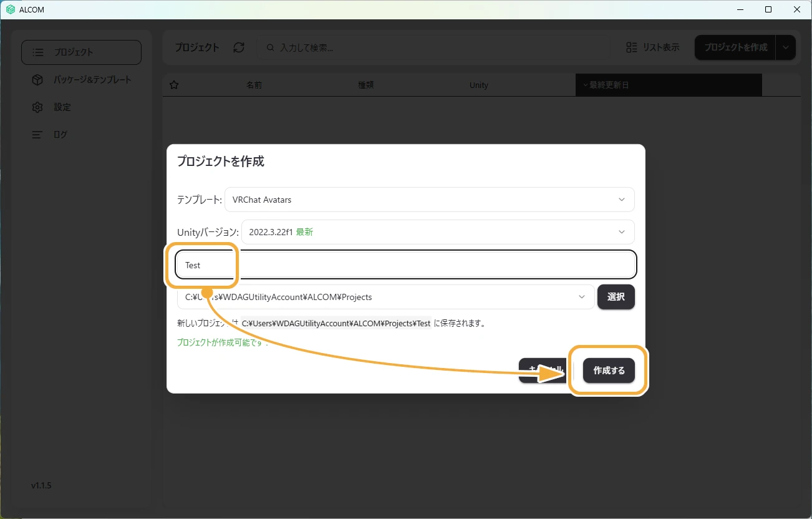Image resolution: width=812 pixels, height=519 pixels.
Task: Click the gear icon beside 設定
Action: pyautogui.click(x=37, y=107)
